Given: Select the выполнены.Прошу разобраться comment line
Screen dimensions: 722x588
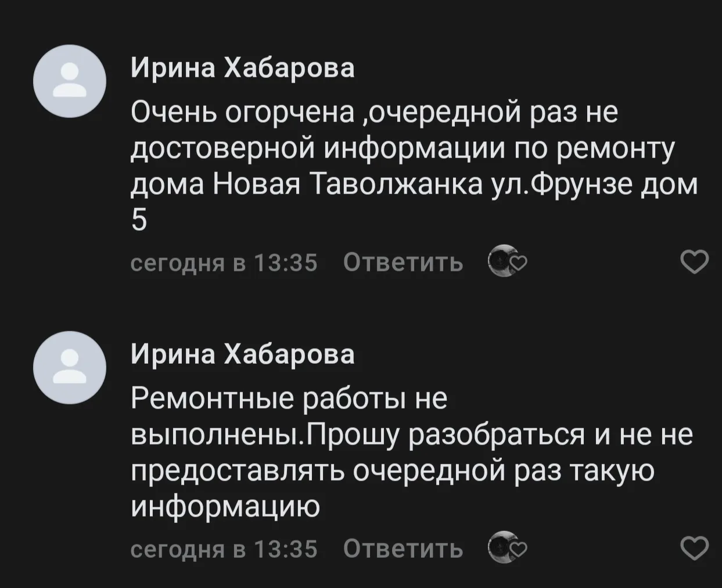Looking at the screenshot, I should [x=412, y=435].
